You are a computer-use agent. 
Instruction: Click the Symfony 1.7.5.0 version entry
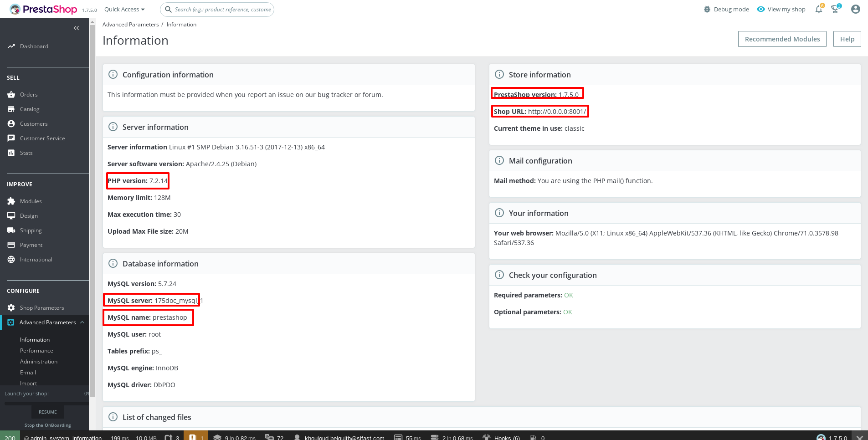point(832,437)
